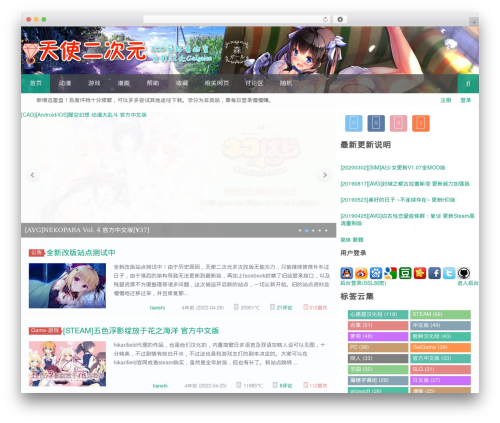Click the orange square sidebar icon
Image resolution: width=500 pixels, height=423 pixels.
pyautogui.click(x=421, y=123)
